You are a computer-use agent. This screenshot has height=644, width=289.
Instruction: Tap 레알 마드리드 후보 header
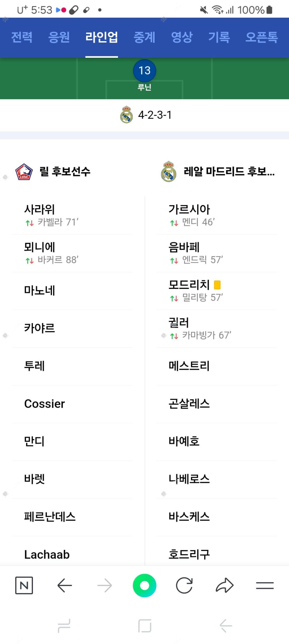tap(229, 172)
